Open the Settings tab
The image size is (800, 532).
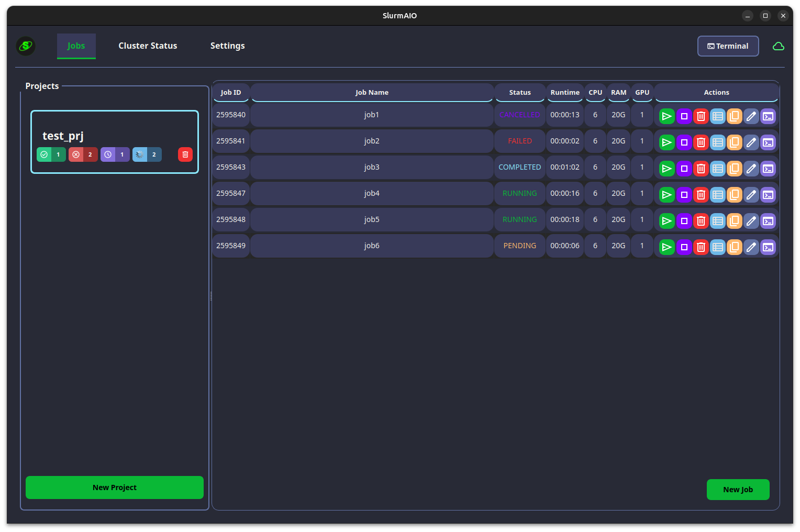pyautogui.click(x=227, y=46)
